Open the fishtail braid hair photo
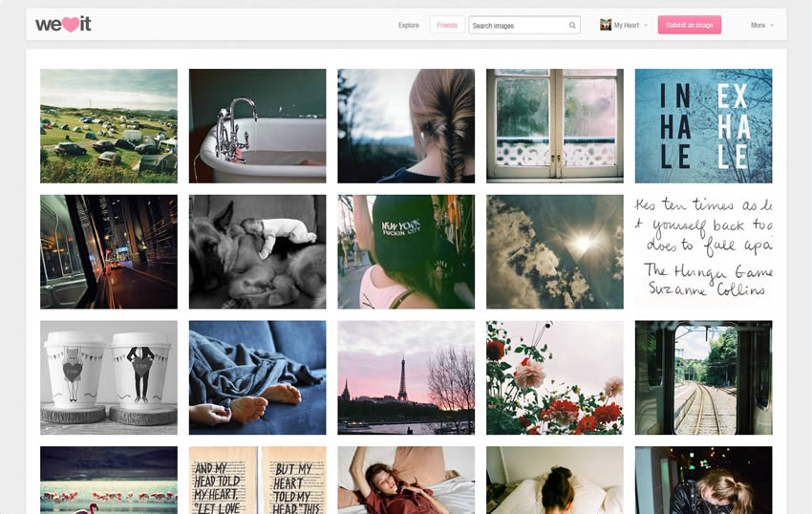Screen dimensions: 812x514 (406, 126)
